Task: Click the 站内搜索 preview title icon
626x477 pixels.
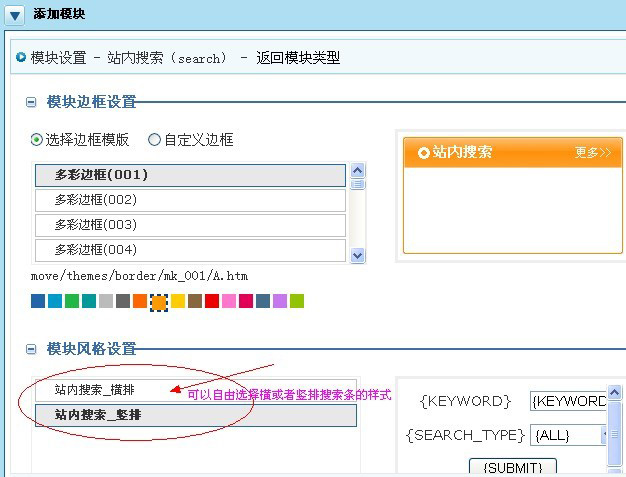Action: point(423,152)
